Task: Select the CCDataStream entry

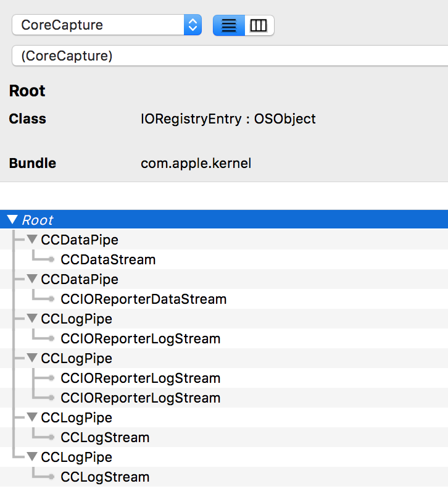Action: [108, 259]
